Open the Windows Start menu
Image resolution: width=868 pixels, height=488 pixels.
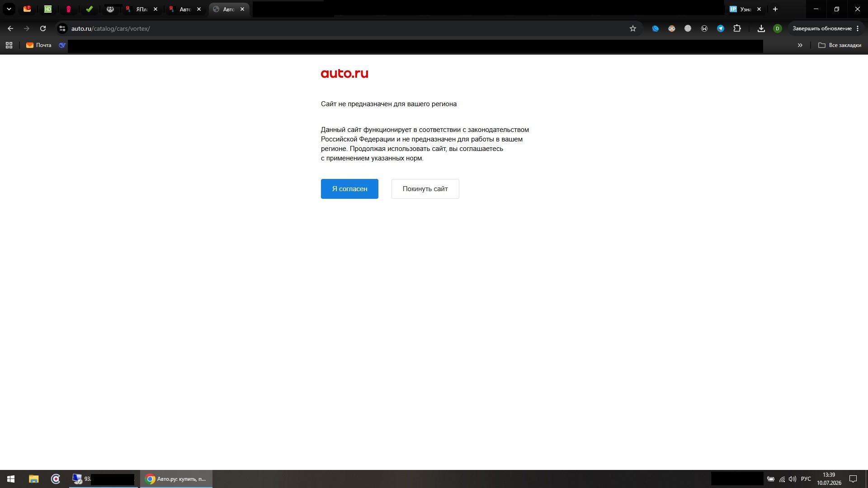[x=11, y=479]
